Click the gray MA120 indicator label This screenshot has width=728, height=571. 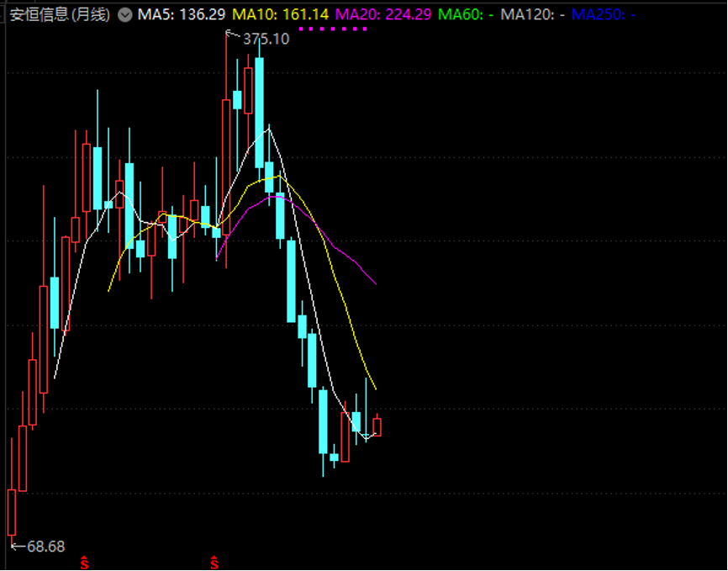click(x=531, y=14)
